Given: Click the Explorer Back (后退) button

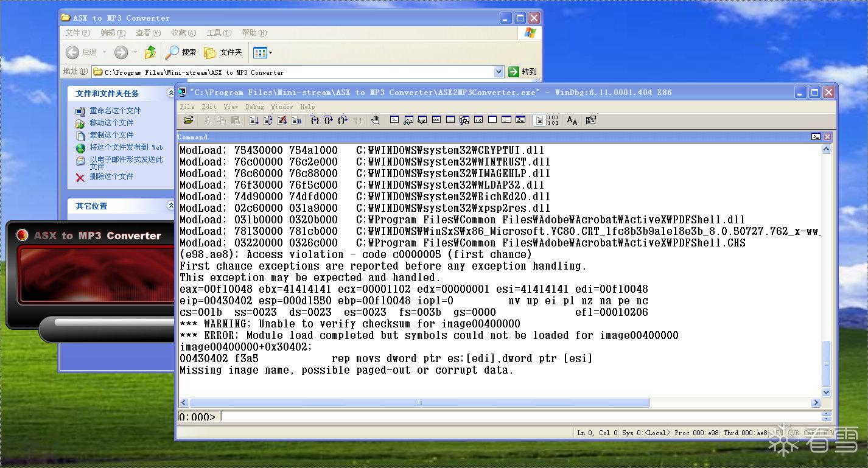Looking at the screenshot, I should click(82, 52).
